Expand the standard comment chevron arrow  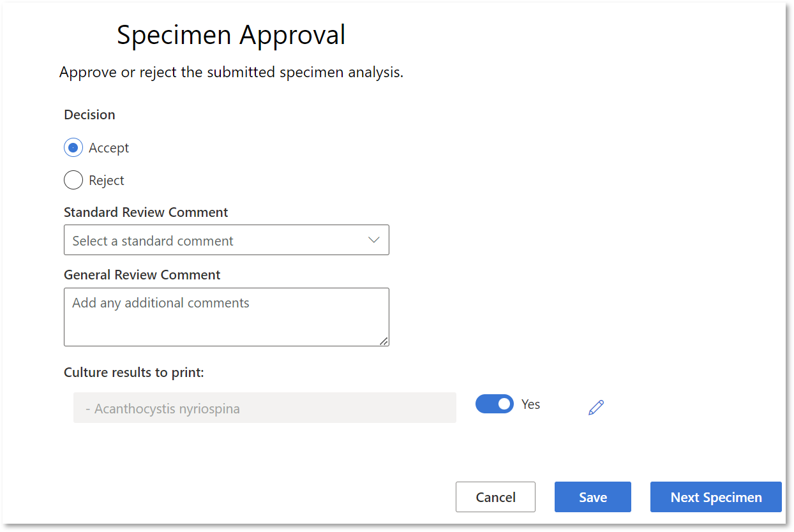[x=374, y=240]
